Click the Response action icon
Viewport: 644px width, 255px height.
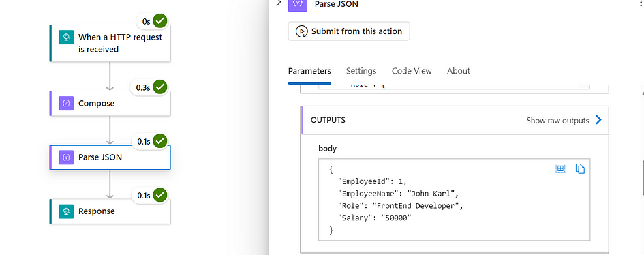[65, 211]
